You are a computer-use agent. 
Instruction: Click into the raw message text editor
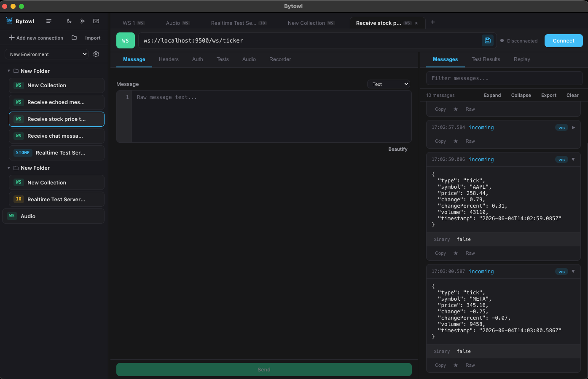click(271, 116)
